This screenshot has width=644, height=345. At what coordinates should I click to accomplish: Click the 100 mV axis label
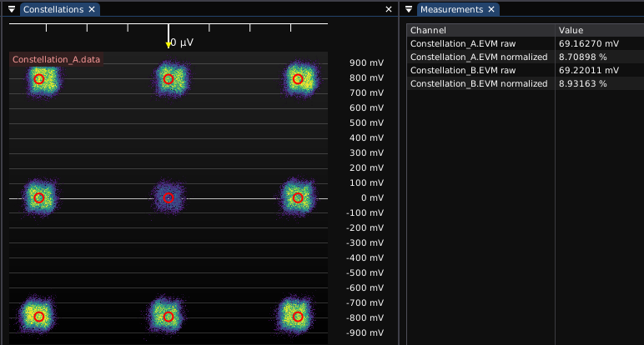366,183
